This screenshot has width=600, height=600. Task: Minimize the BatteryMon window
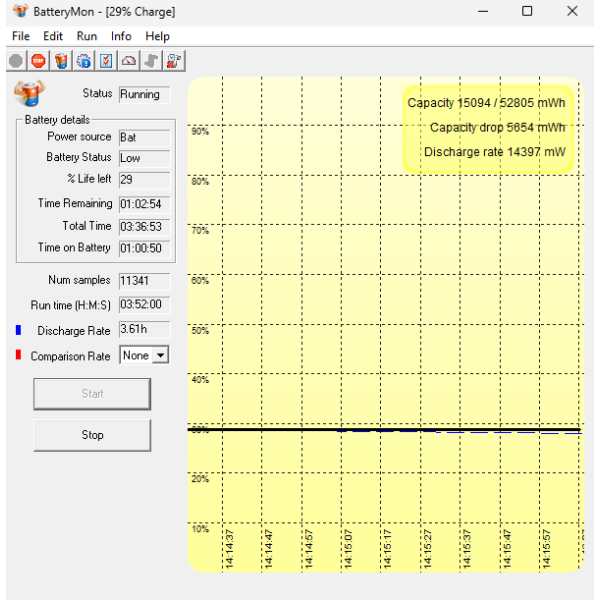click(x=483, y=11)
